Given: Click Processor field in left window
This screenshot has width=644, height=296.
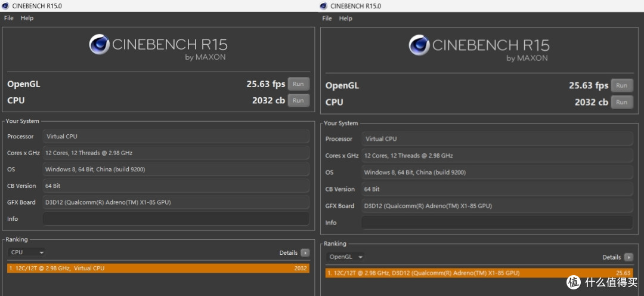Looking at the screenshot, I should (x=176, y=136).
